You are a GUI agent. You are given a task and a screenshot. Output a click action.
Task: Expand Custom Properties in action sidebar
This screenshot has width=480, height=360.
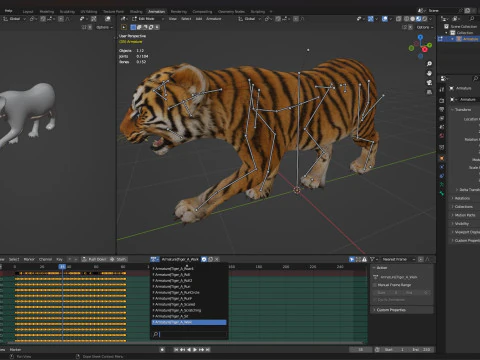[x=402, y=310]
